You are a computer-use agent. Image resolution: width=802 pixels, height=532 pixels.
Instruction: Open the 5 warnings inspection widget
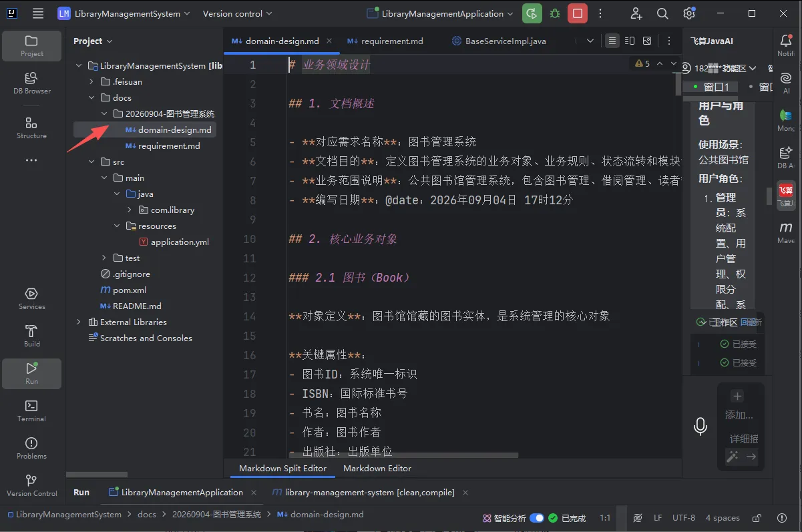(x=642, y=63)
